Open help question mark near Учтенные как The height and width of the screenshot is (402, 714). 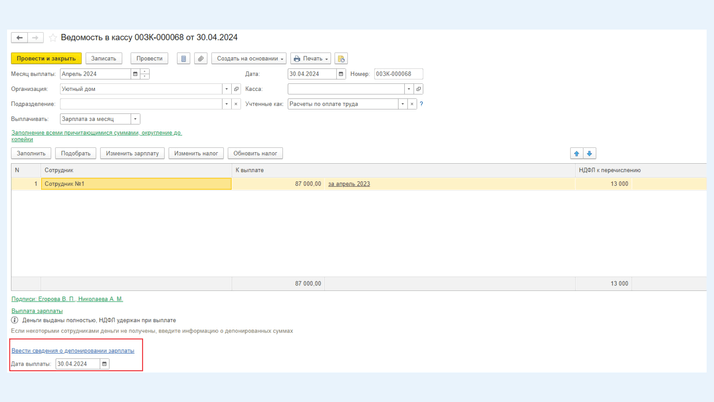click(x=421, y=104)
